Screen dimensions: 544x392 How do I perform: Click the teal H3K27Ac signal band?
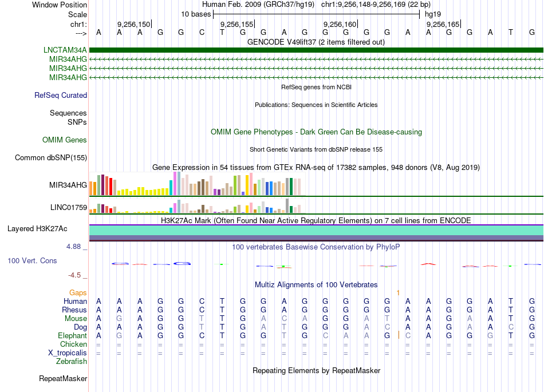point(316,230)
